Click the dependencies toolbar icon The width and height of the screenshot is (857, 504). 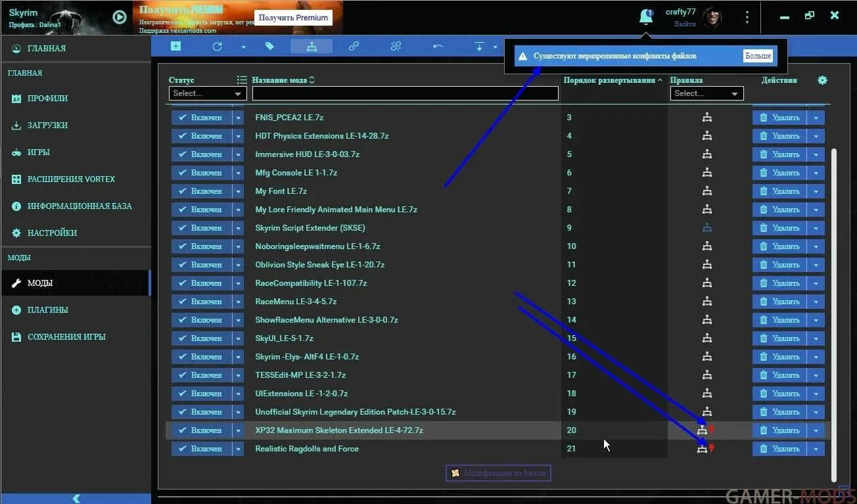[x=312, y=47]
